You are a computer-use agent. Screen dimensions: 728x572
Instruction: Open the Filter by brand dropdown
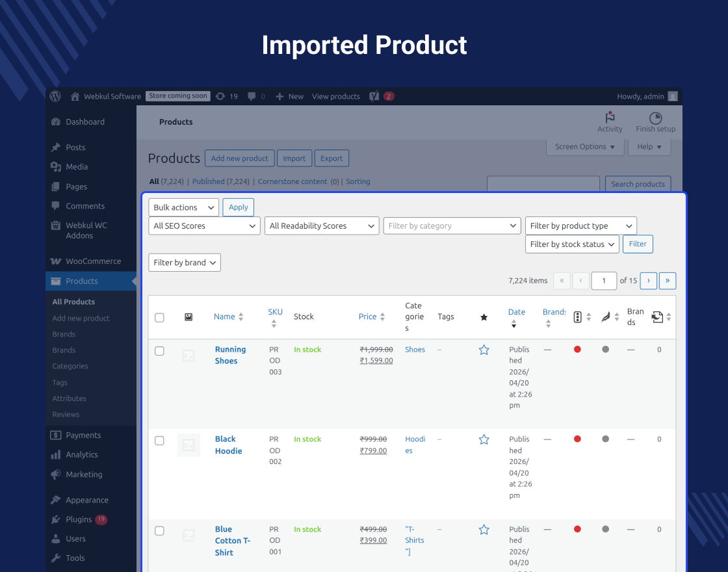185,263
